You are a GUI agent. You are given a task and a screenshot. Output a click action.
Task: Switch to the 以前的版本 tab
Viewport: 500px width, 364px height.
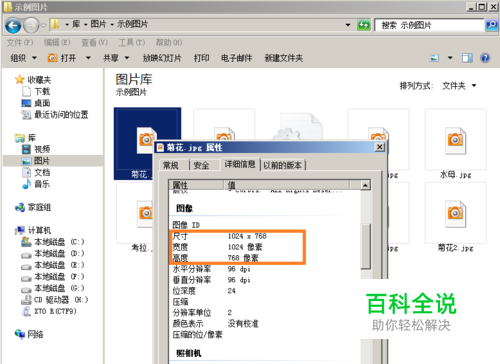(x=283, y=165)
